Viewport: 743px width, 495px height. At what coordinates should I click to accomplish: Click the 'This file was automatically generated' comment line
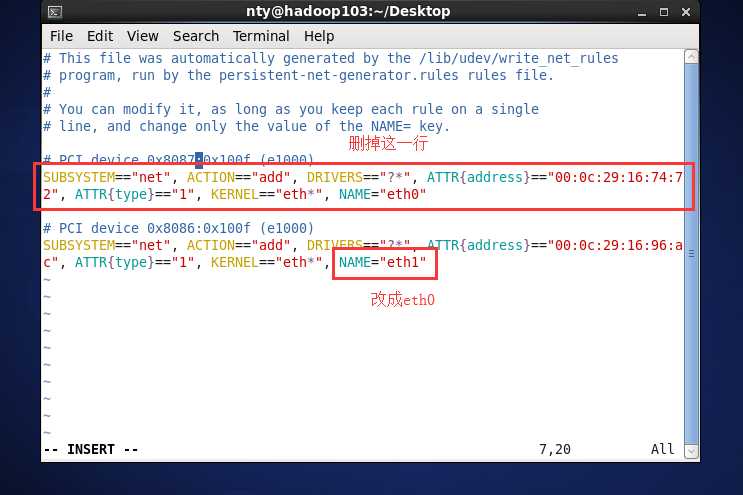pos(331,58)
